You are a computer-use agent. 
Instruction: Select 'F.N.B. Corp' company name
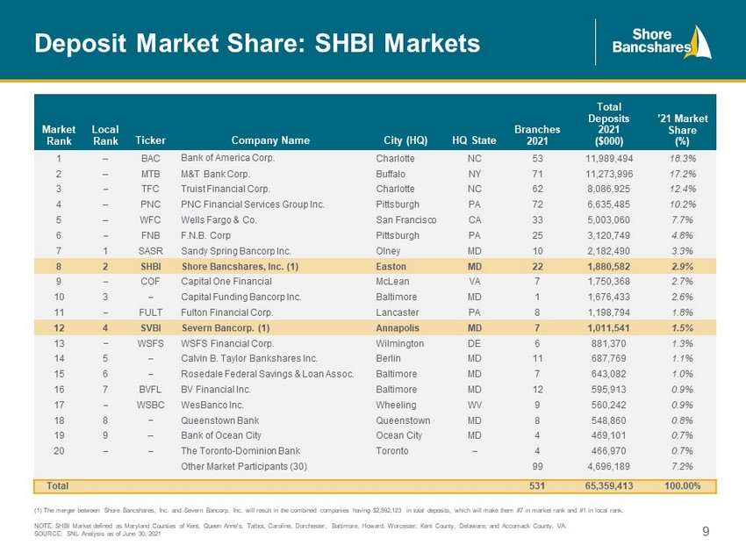click(x=205, y=235)
